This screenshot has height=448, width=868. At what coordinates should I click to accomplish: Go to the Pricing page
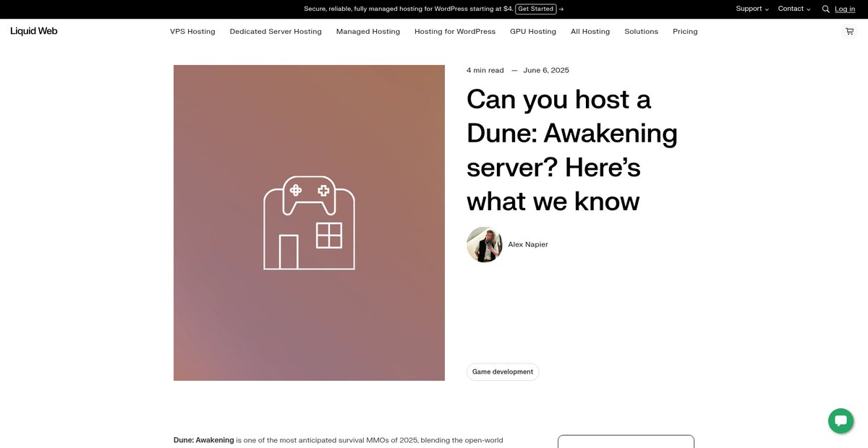pos(685,32)
